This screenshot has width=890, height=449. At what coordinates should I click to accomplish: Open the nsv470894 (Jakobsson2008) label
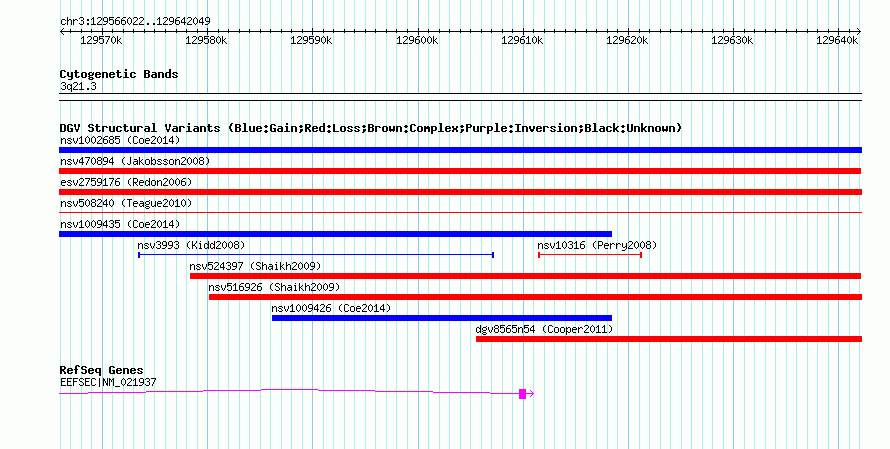(x=135, y=161)
